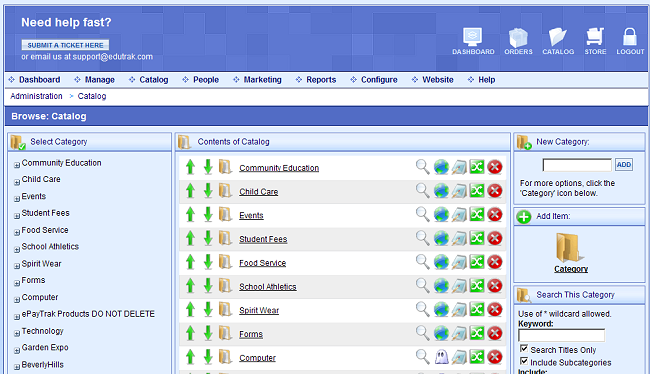This screenshot has width=650, height=374.
Task: Open the Store cart header icon
Action: click(595, 41)
